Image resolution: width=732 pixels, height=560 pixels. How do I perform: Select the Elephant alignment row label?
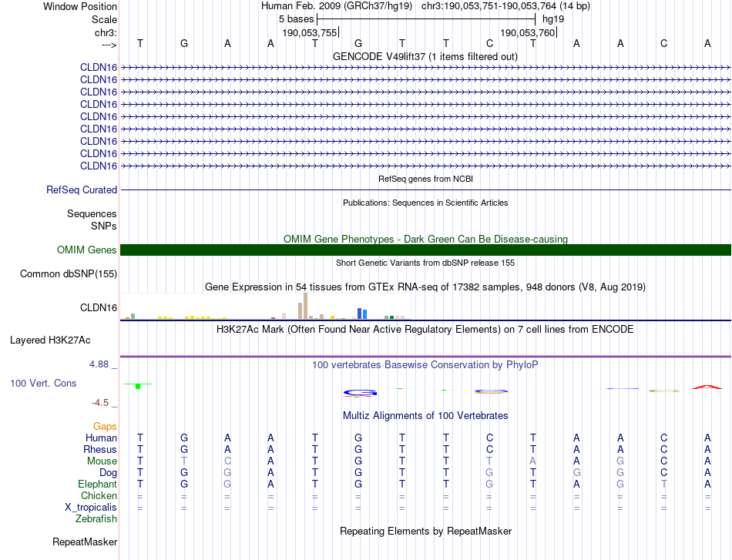[97, 484]
